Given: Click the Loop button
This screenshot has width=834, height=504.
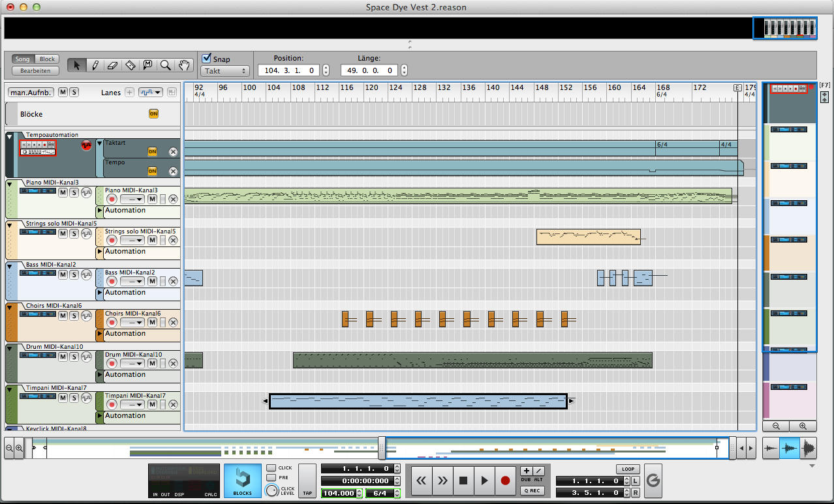Looking at the screenshot, I should (627, 469).
